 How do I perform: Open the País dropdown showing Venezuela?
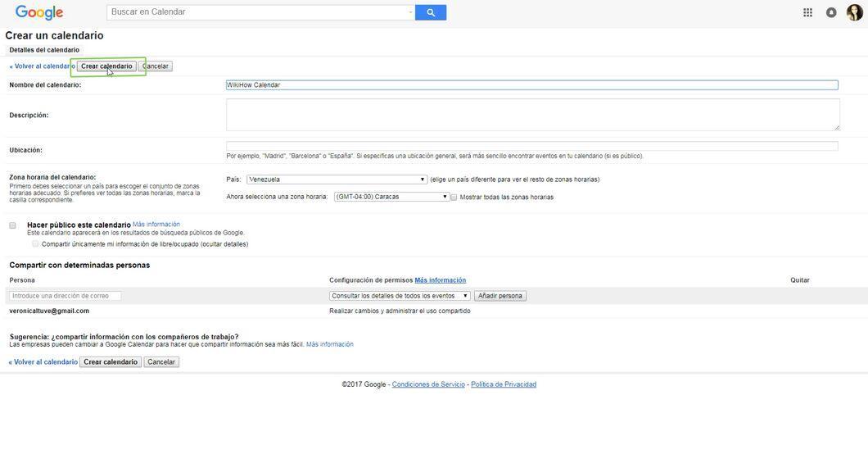coord(337,179)
